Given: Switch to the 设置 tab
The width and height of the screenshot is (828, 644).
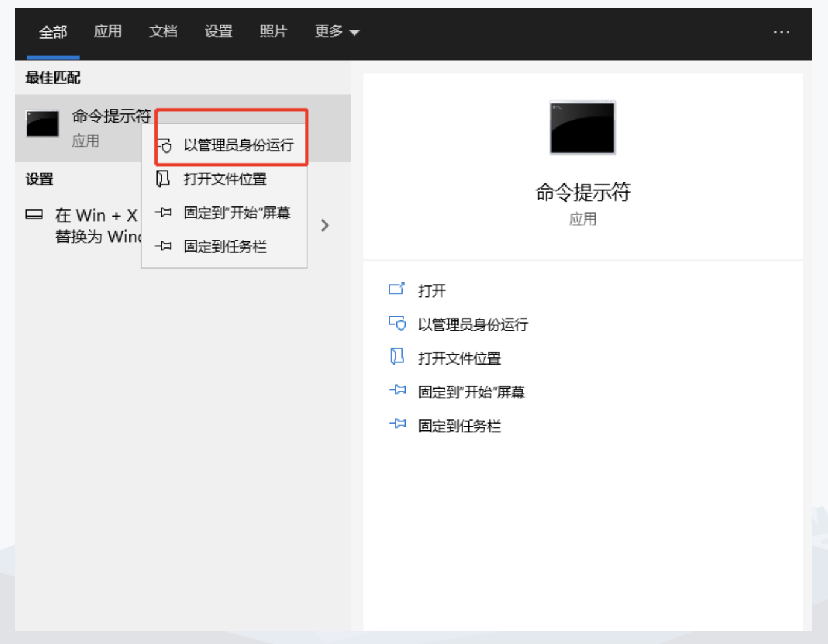Looking at the screenshot, I should coord(218,31).
